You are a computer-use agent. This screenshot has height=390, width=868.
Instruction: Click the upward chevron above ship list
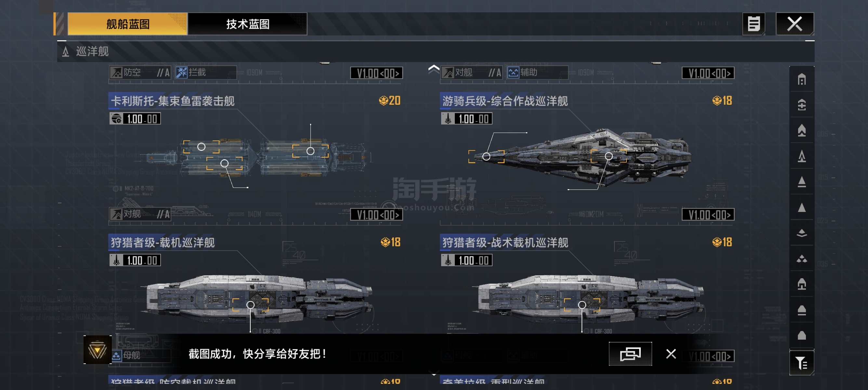[x=434, y=69]
